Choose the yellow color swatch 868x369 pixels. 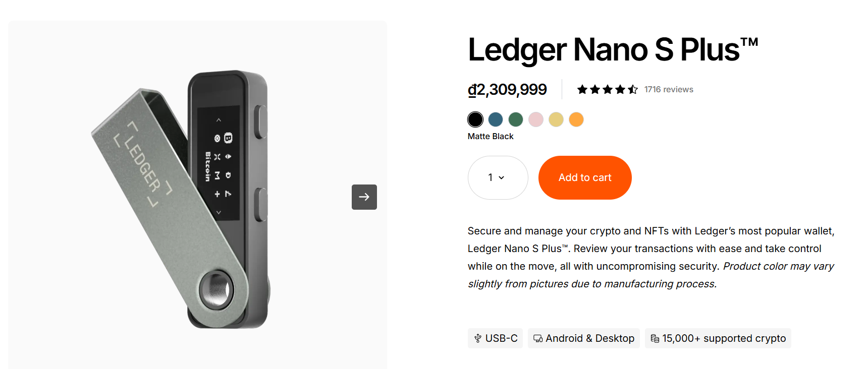(x=556, y=119)
